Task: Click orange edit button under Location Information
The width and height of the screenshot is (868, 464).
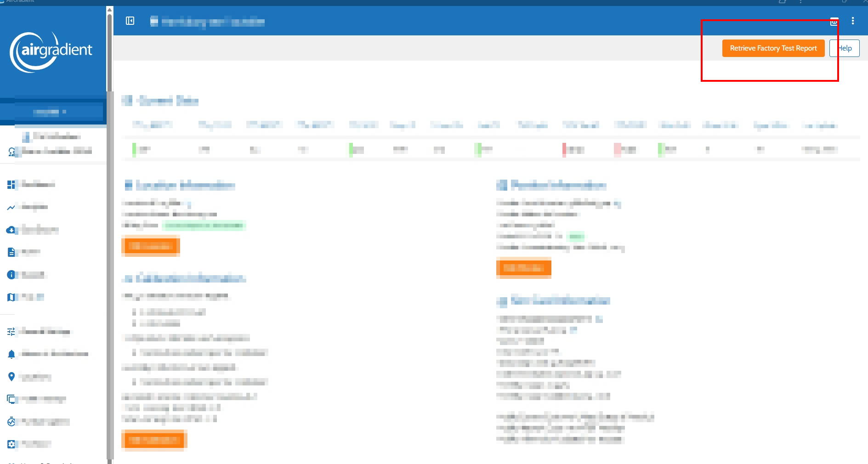Action: [x=150, y=246]
